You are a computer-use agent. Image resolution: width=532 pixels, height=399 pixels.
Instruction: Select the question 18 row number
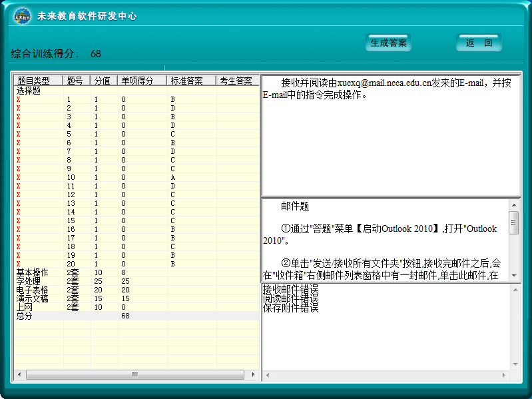coord(71,246)
